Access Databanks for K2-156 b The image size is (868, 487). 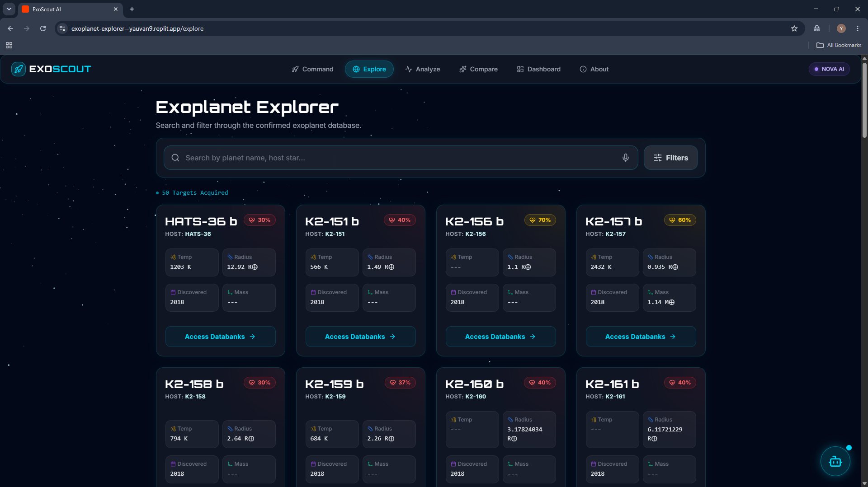pos(500,337)
